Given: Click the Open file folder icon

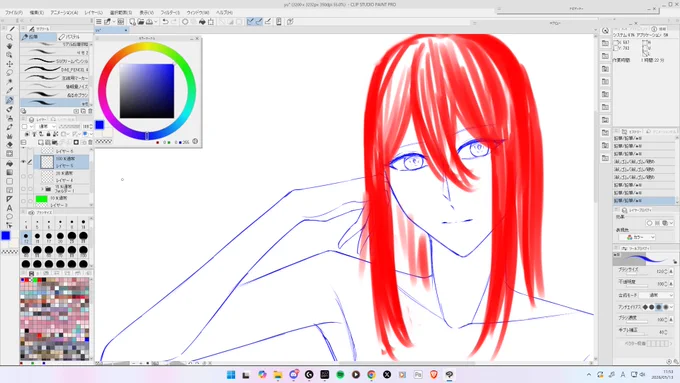Looking at the screenshot, I should pyautogui.click(x=141, y=22).
